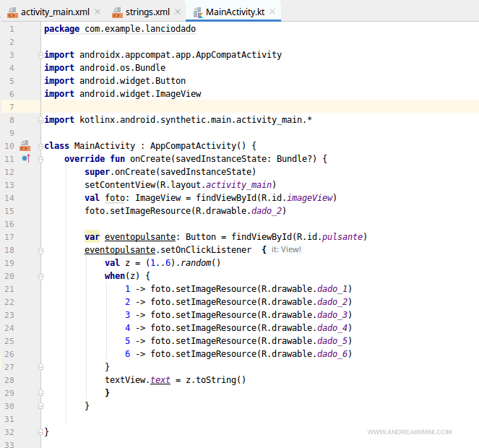Click the XML file icon on activity_main.xml tab
Viewport: 479px width, 448px height.
(x=12, y=12)
